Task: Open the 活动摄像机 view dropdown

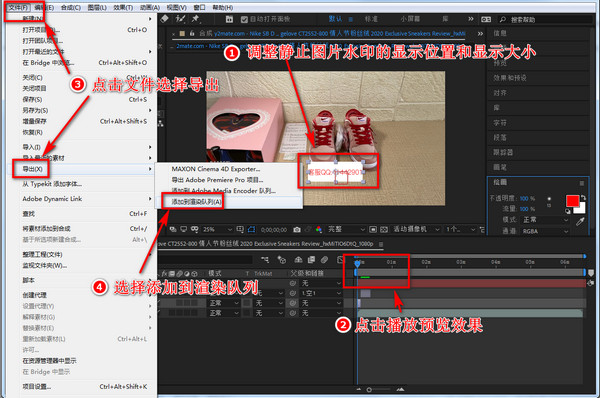Action: click(416, 229)
